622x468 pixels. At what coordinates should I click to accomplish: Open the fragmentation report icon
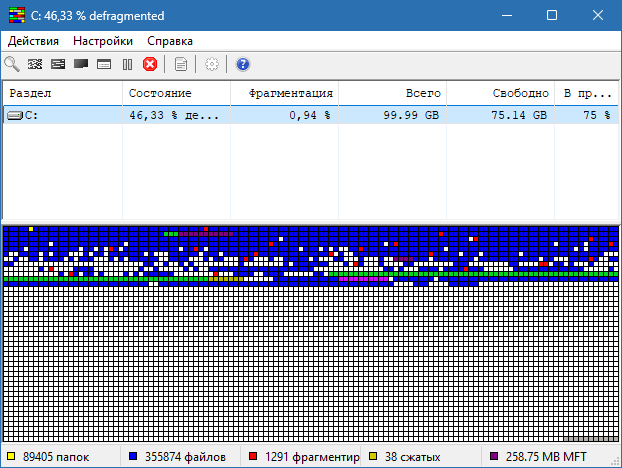(x=180, y=64)
